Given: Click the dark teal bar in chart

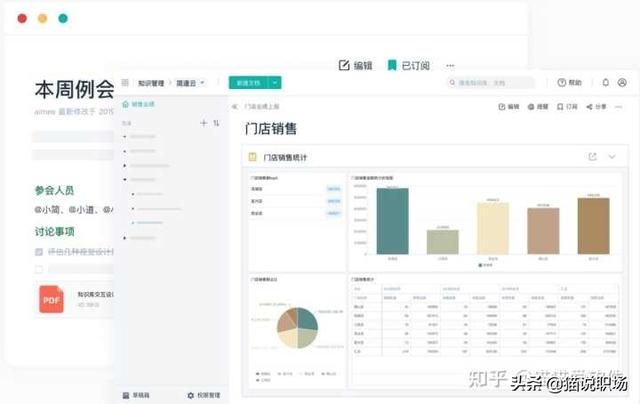Looking at the screenshot, I should pos(392,222).
